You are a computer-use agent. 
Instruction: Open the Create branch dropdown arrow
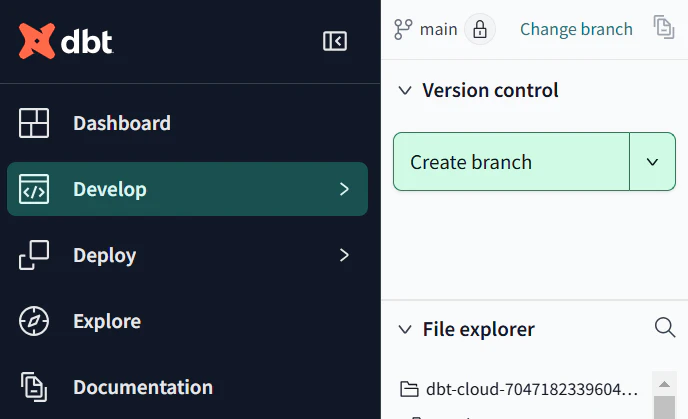(x=652, y=161)
